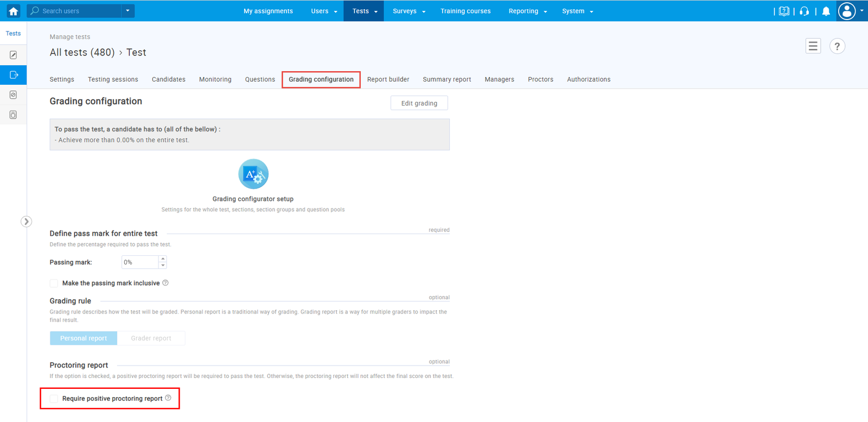
Task: Click the Edit grading button
Action: pos(419,103)
